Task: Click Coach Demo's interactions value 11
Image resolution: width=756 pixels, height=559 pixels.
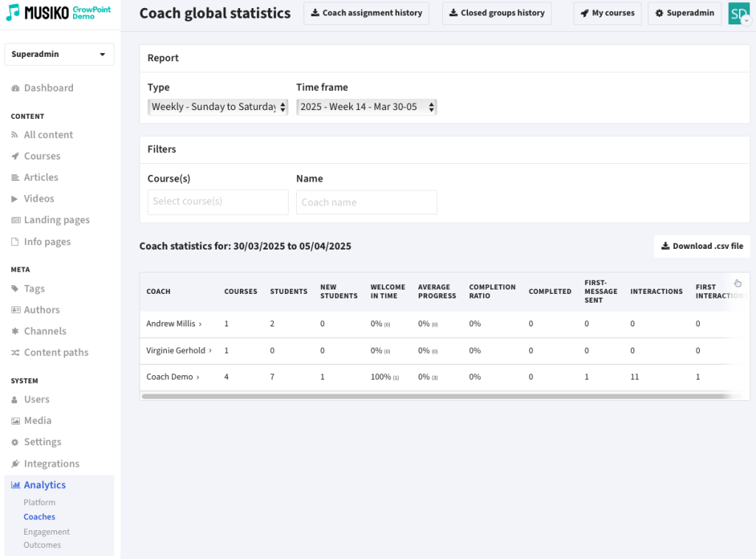Action: (634, 377)
